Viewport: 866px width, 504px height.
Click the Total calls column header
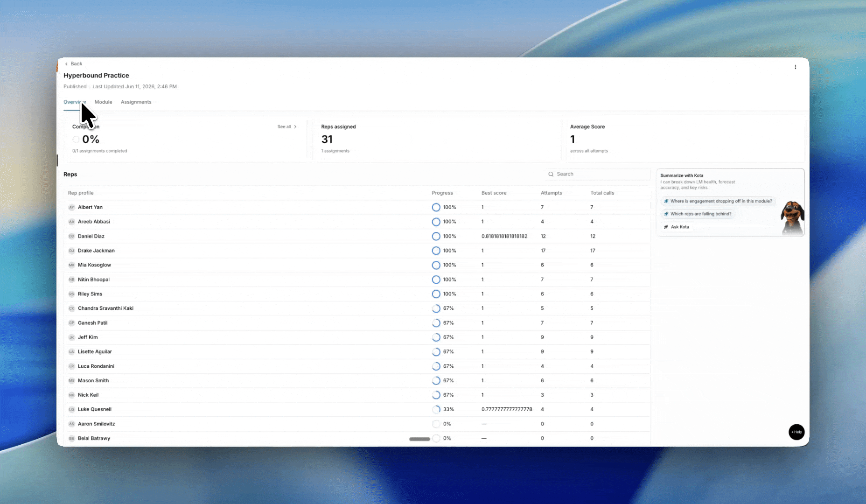[602, 193]
